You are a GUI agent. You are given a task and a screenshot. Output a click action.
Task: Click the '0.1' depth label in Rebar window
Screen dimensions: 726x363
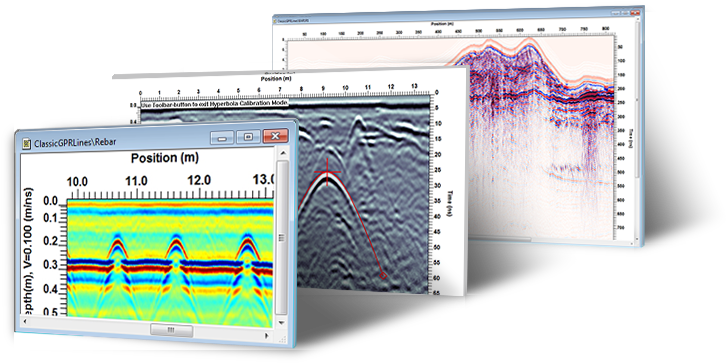click(50, 218)
